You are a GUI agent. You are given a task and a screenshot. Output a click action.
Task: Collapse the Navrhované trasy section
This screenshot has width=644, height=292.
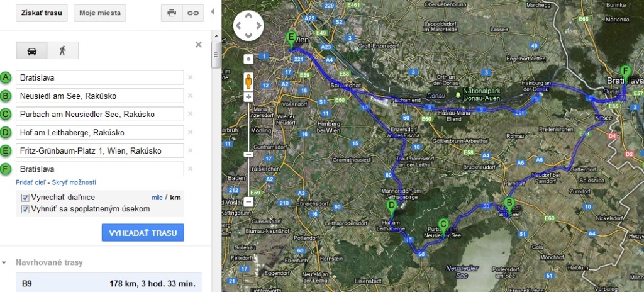[x=4, y=262]
